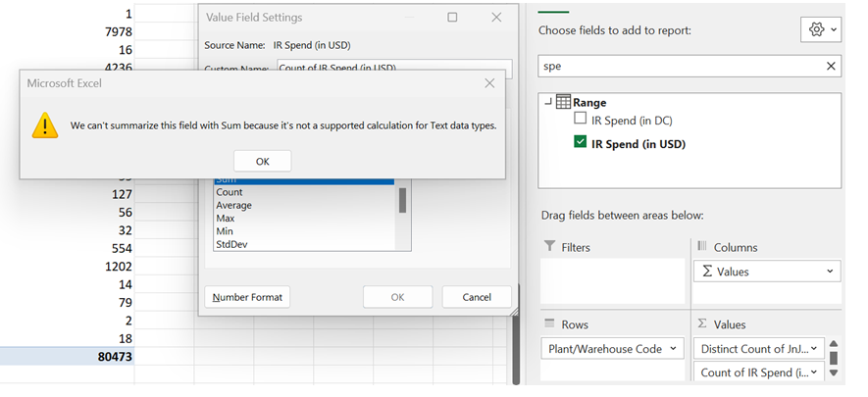
Task: Click the Filters funnel icon
Action: tap(549, 246)
